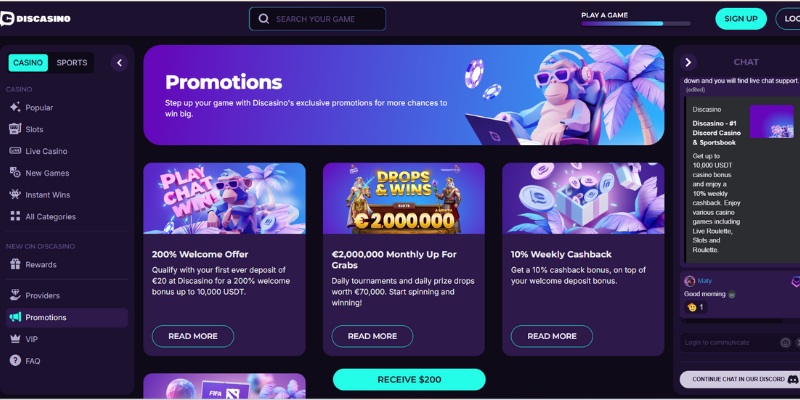Click the RECEIVE $200 button
The image size is (800, 400).
[x=409, y=380]
